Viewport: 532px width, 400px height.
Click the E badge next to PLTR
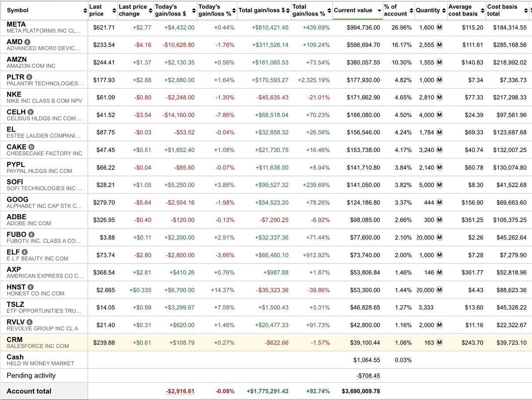[x=30, y=77]
